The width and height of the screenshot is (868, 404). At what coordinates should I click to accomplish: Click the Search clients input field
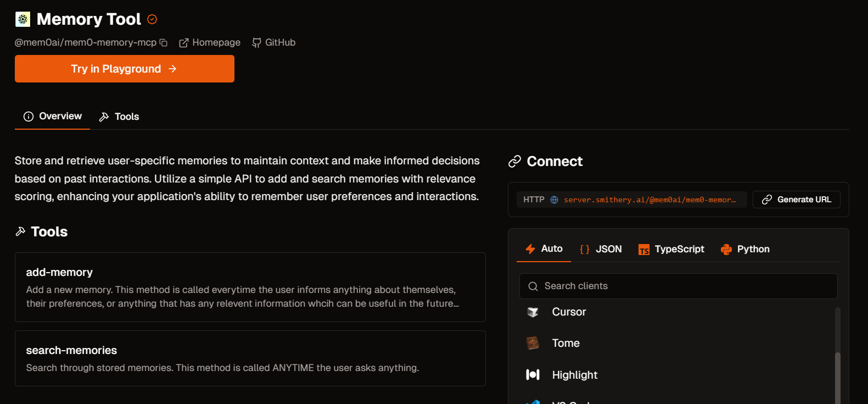pyautogui.click(x=679, y=286)
